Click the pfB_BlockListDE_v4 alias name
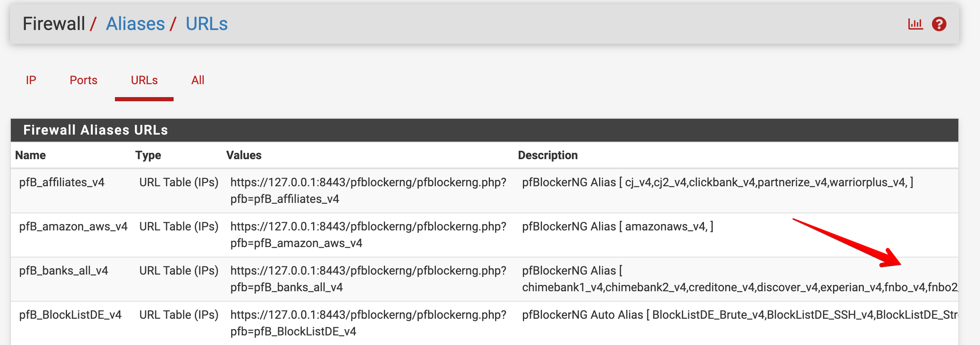Screen dimensions: 980x345 [70, 315]
